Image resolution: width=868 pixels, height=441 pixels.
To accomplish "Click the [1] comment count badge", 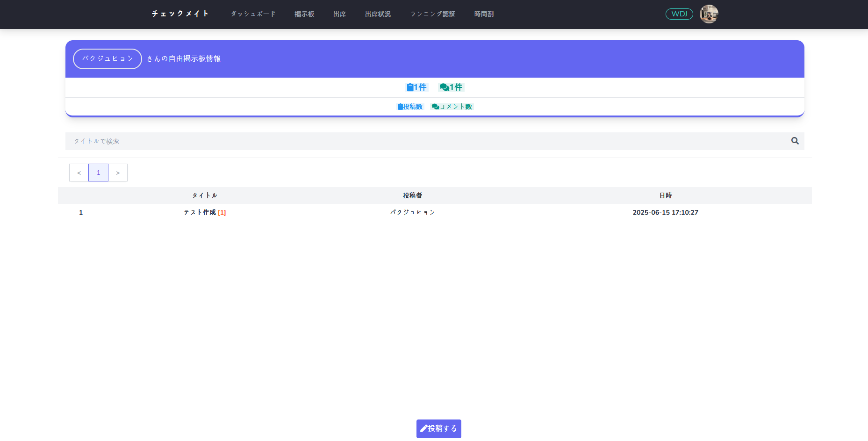I will coord(222,213).
